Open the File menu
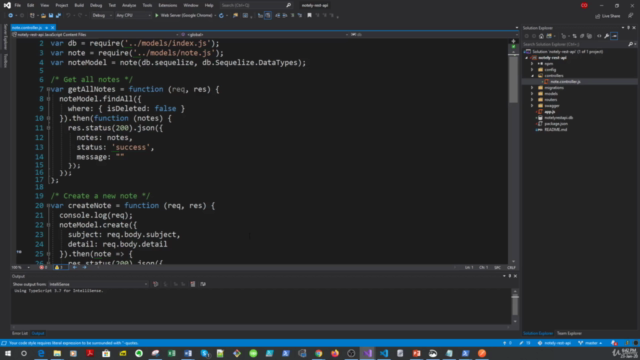640x360 pixels. click(x=18, y=5)
